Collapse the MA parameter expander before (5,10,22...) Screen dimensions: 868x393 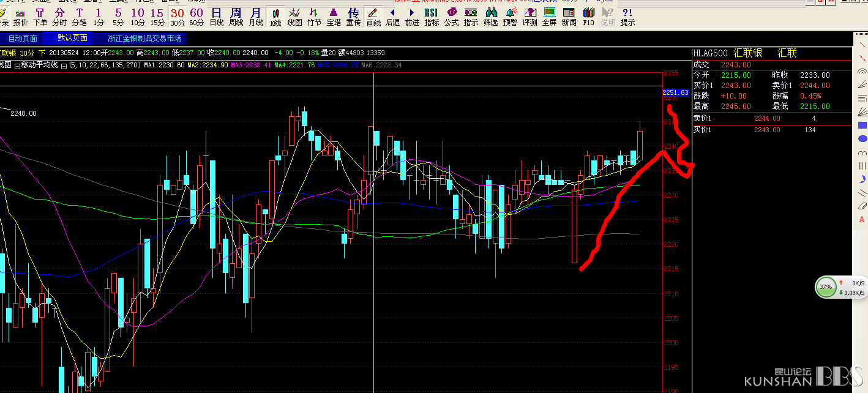(x=64, y=65)
